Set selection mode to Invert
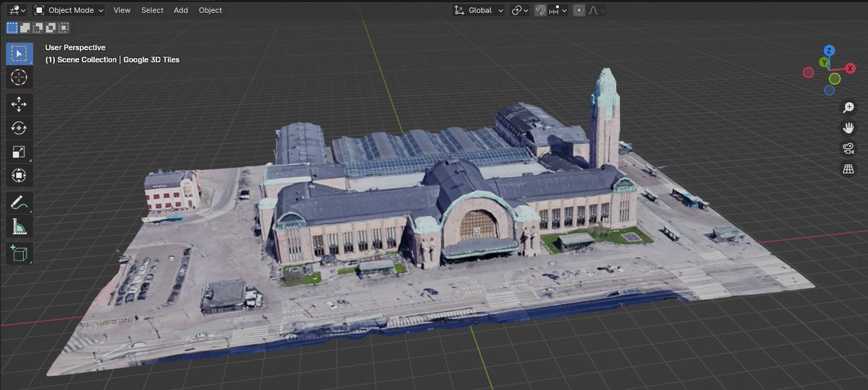 point(51,27)
